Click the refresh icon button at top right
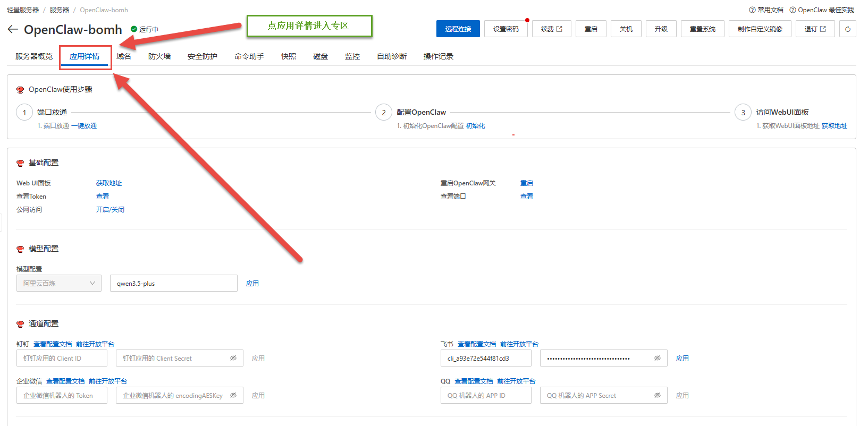Viewport: 868px width, 426px height. [x=847, y=29]
